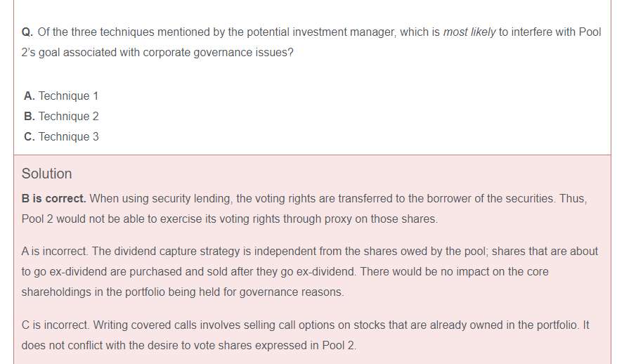Choose answer option B, Technique 2
617x364 pixels.
[x=61, y=116]
